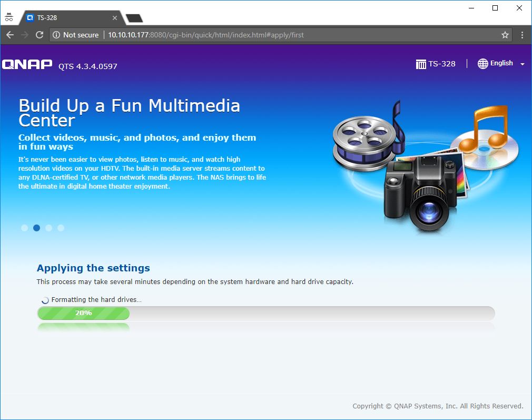The image size is (532, 420).
Task: Click the QNAP logo
Action: click(x=27, y=64)
